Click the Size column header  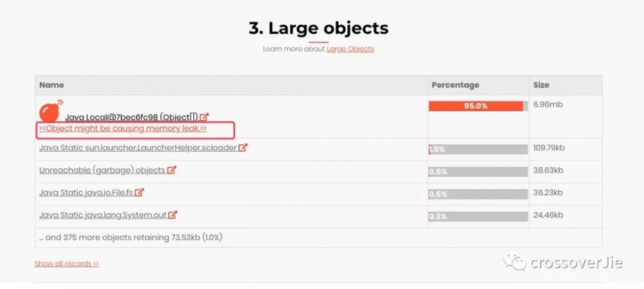pyautogui.click(x=541, y=85)
